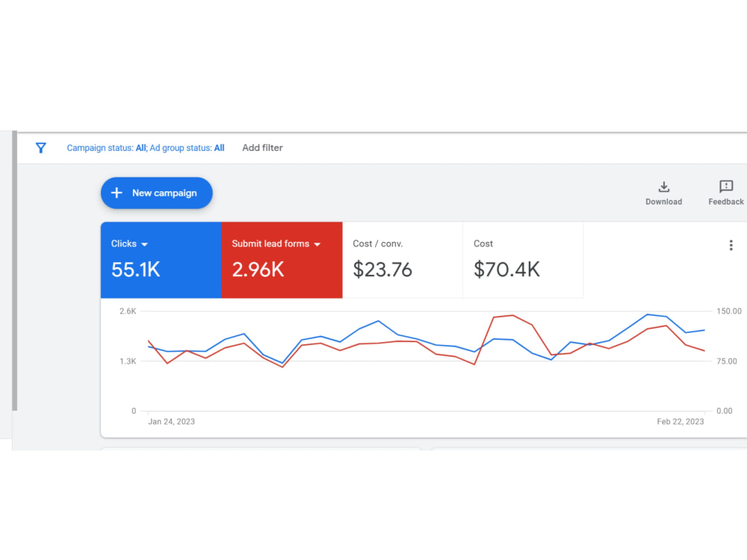Click the 1.3K left axis label
The height and width of the screenshot is (560, 747).
coord(128,361)
